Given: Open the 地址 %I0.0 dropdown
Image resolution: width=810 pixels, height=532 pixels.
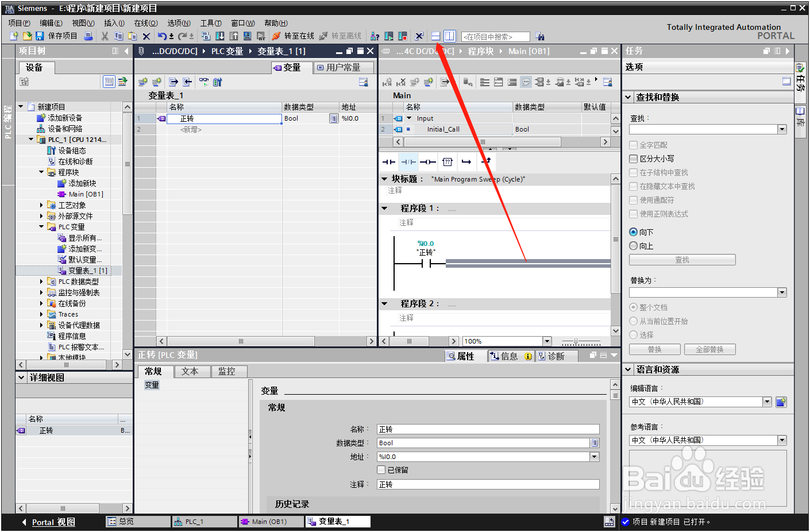Looking at the screenshot, I should [x=595, y=457].
